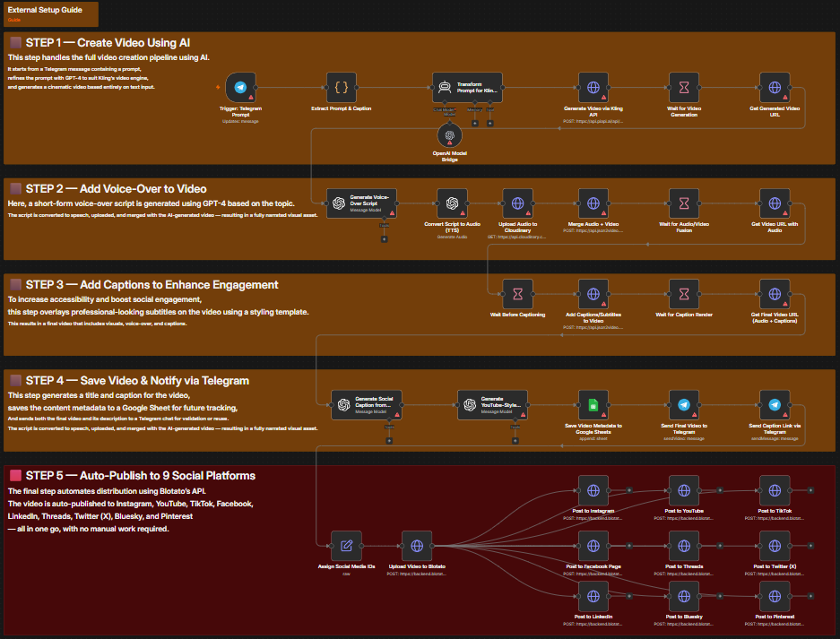Image resolution: width=840 pixels, height=639 pixels.
Task: Click the Get Video URL with Audio node
Action: coord(775,203)
